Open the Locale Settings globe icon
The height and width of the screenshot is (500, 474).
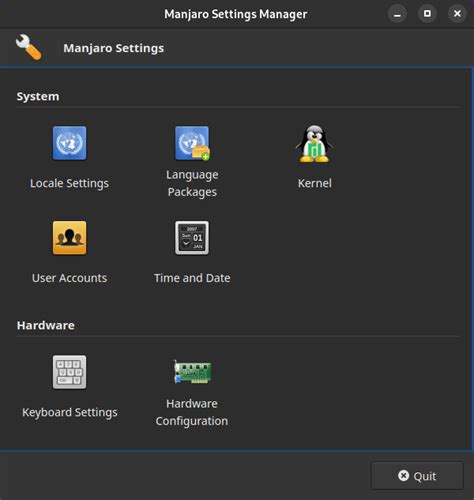[x=69, y=143]
